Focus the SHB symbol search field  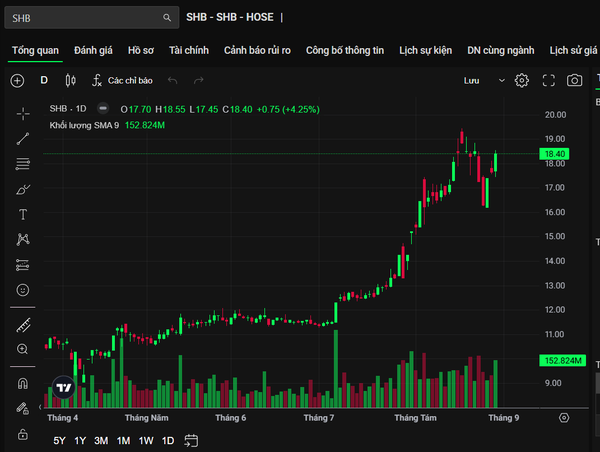pos(91,18)
